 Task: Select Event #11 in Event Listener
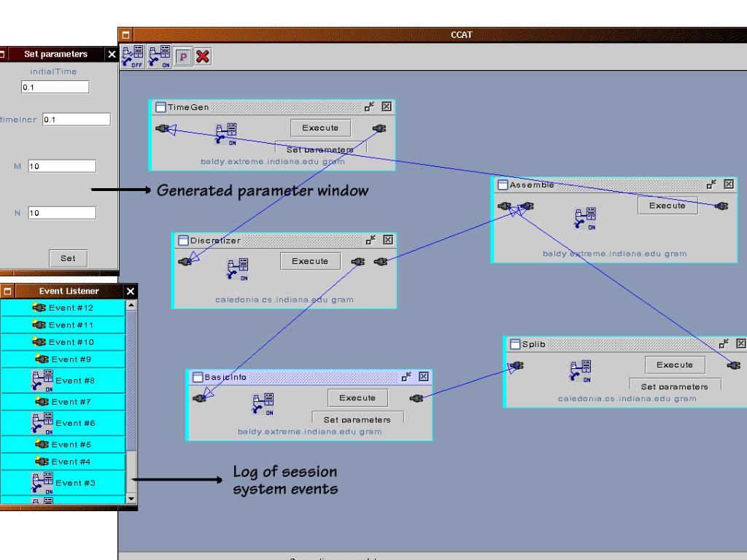pyautogui.click(x=63, y=324)
